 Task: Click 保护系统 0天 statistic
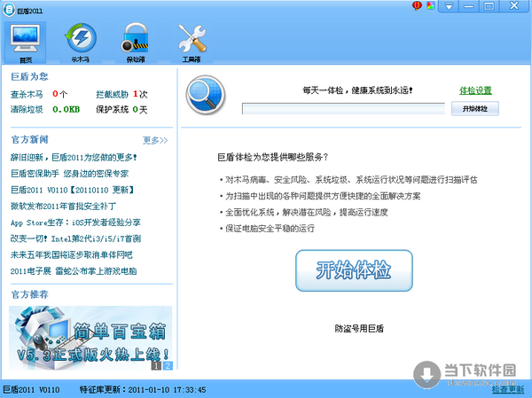121,109
